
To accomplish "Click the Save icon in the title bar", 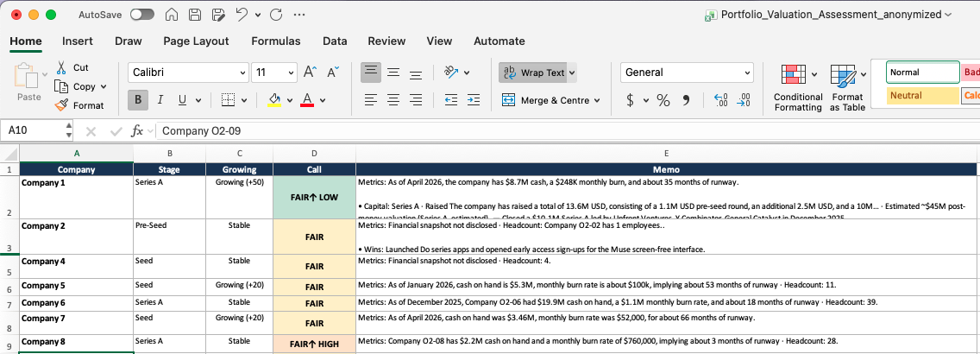I will tap(194, 15).
